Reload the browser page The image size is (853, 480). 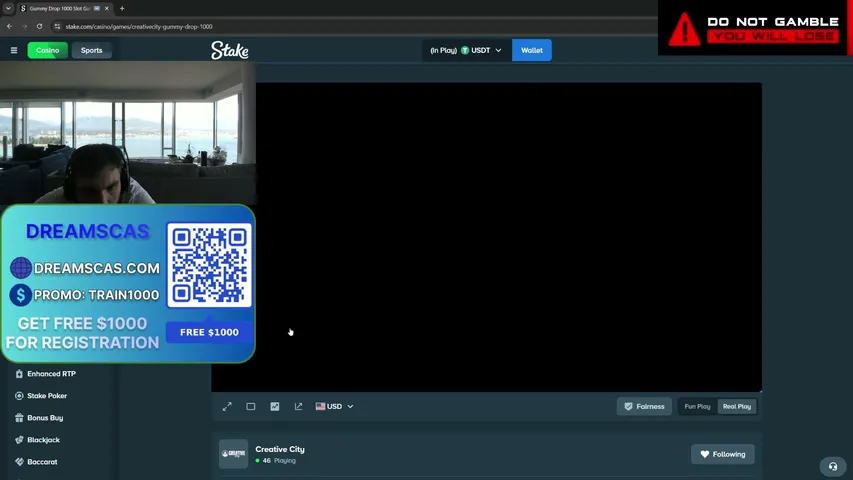click(x=40, y=26)
